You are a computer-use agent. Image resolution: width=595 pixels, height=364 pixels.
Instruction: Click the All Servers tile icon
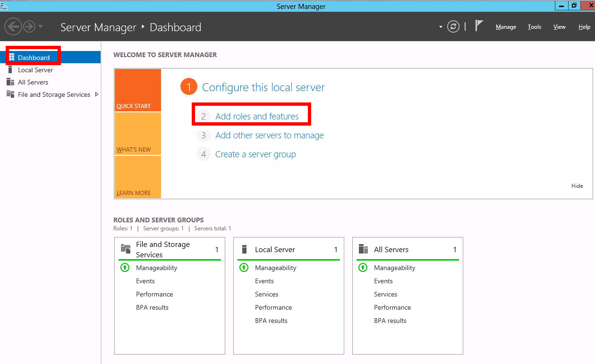click(x=363, y=249)
